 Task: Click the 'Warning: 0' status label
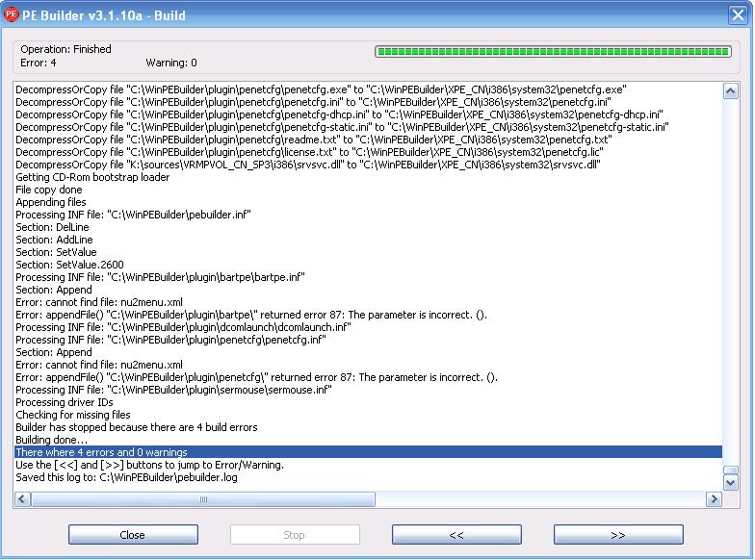pyautogui.click(x=171, y=63)
